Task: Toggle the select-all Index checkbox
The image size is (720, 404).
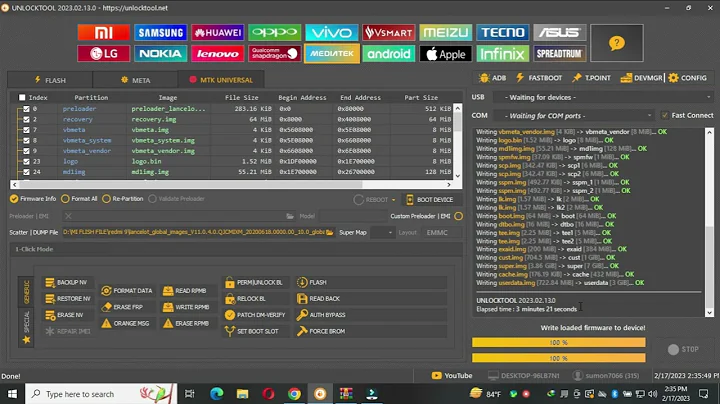Action: 22,97
